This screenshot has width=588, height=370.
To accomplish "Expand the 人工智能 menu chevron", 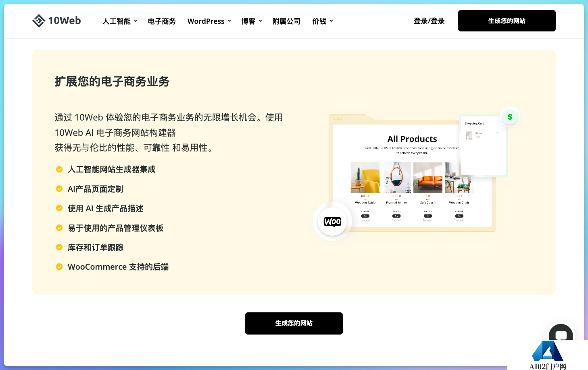I will coord(136,21).
